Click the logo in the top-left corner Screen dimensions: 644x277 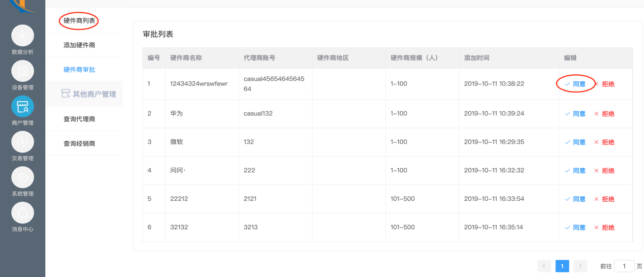(x=23, y=6)
